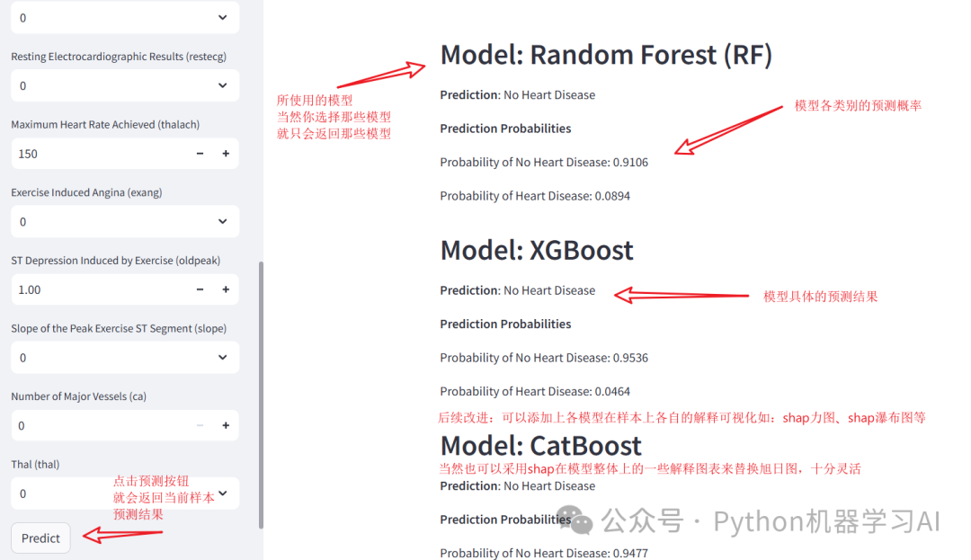971x560 pixels.
Task: Select the Model: XGBoost heading
Action: pyautogui.click(x=537, y=250)
